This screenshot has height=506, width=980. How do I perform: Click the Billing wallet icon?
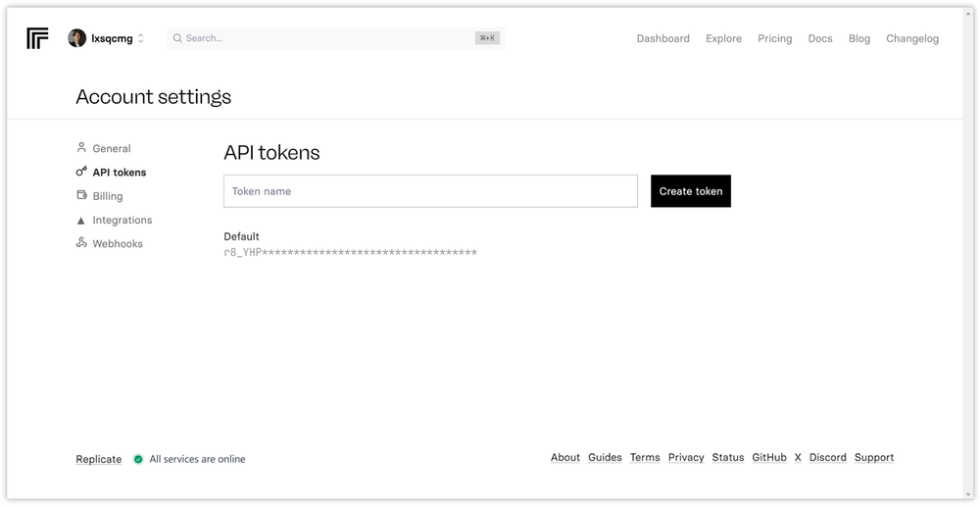point(81,195)
